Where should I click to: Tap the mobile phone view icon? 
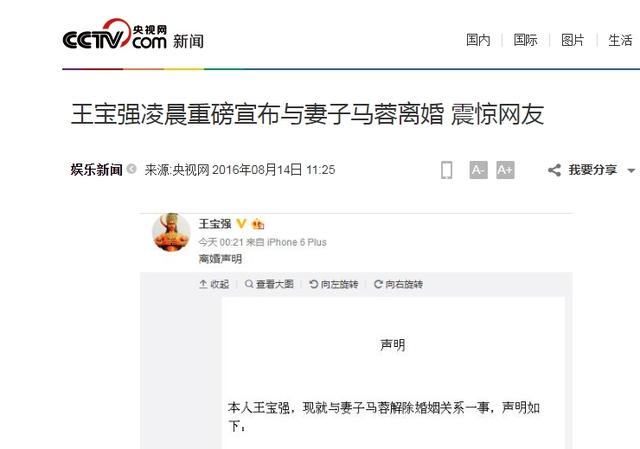pos(447,170)
